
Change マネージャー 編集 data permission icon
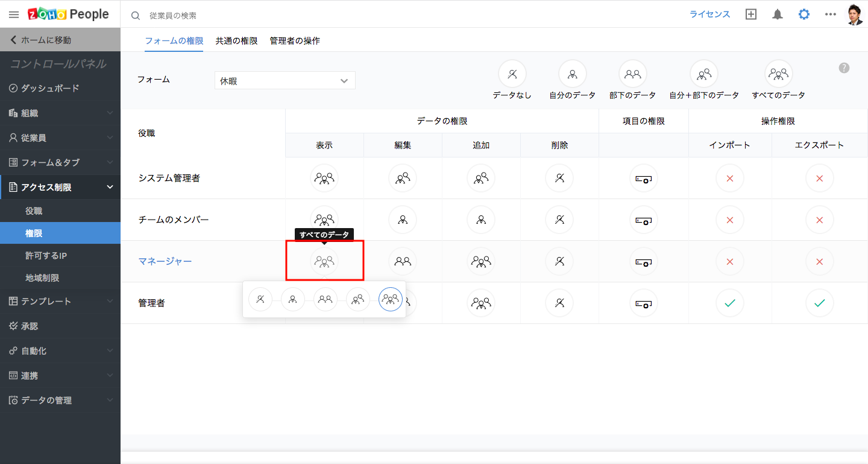click(403, 261)
